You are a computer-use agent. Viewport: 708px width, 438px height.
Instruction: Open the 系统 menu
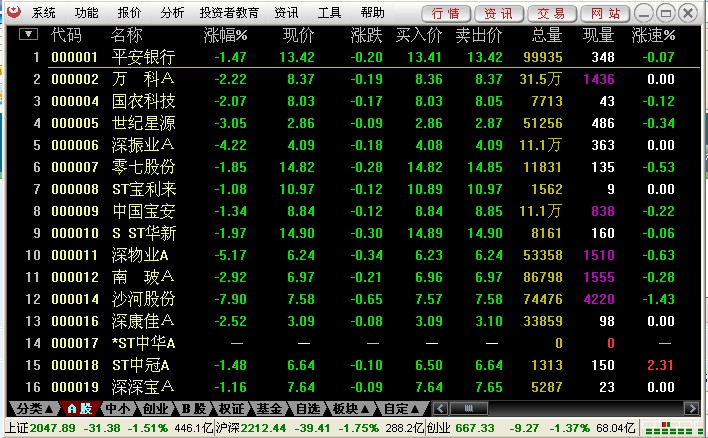(x=43, y=13)
